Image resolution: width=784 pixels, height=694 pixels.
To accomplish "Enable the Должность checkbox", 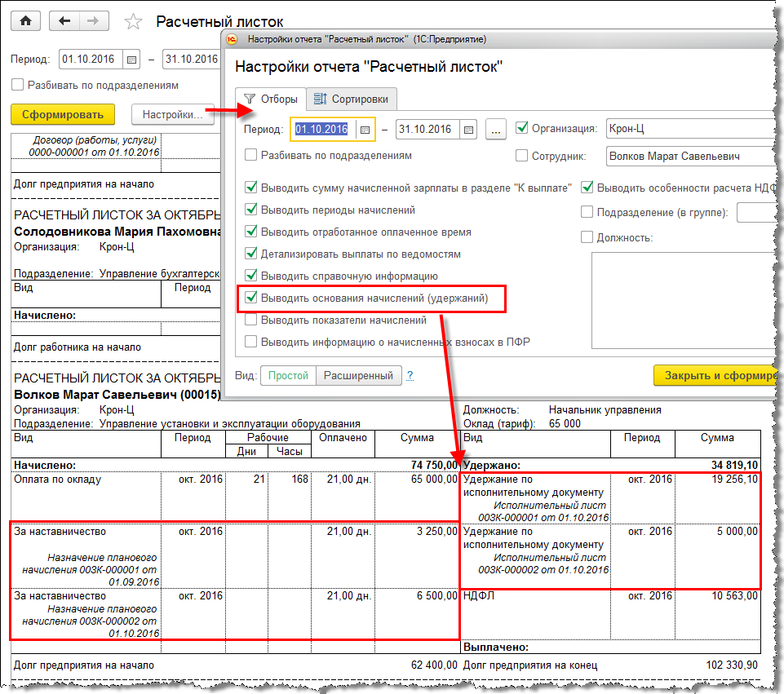I will click(587, 236).
